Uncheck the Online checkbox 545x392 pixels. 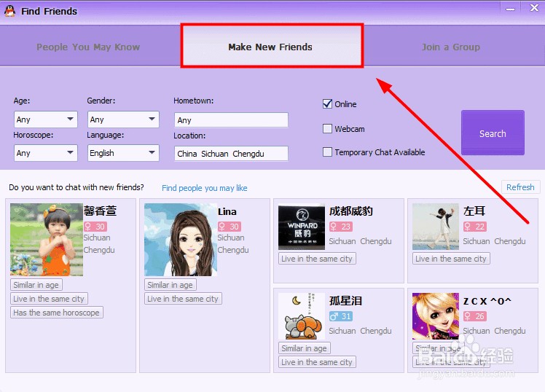pos(327,104)
